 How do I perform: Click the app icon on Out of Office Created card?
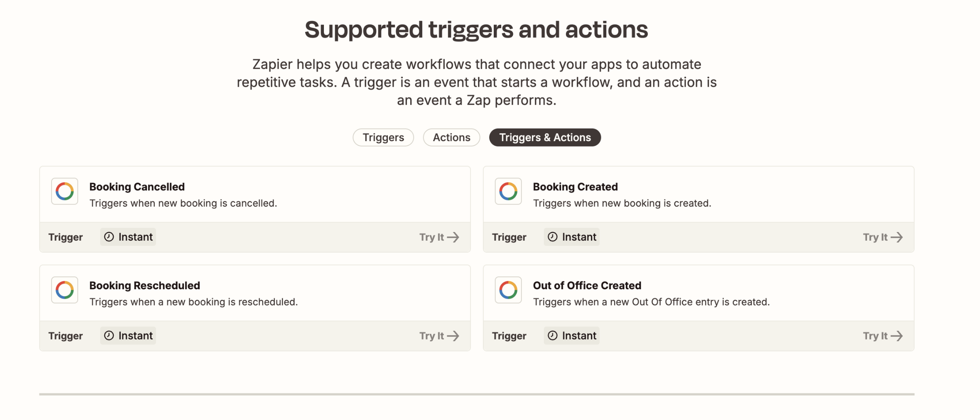(507, 290)
